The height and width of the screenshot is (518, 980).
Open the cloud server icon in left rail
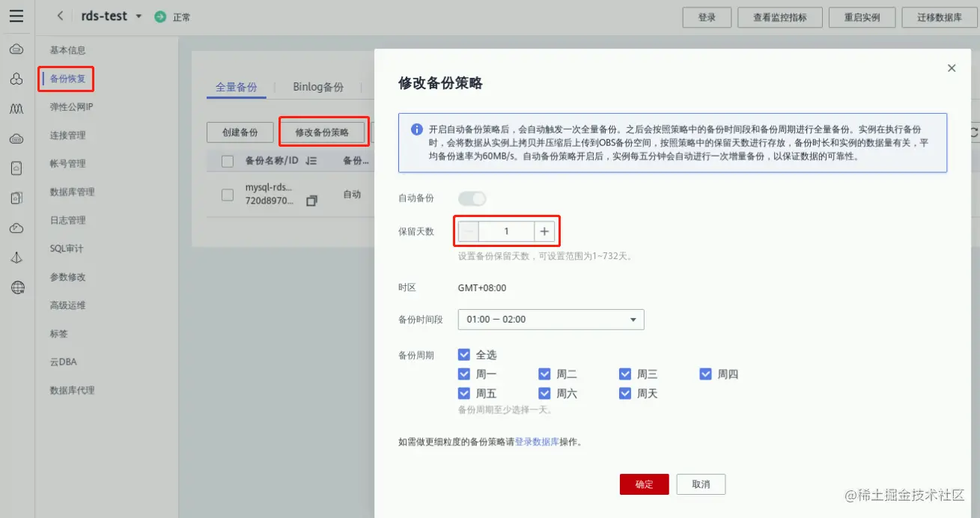[x=16, y=49]
